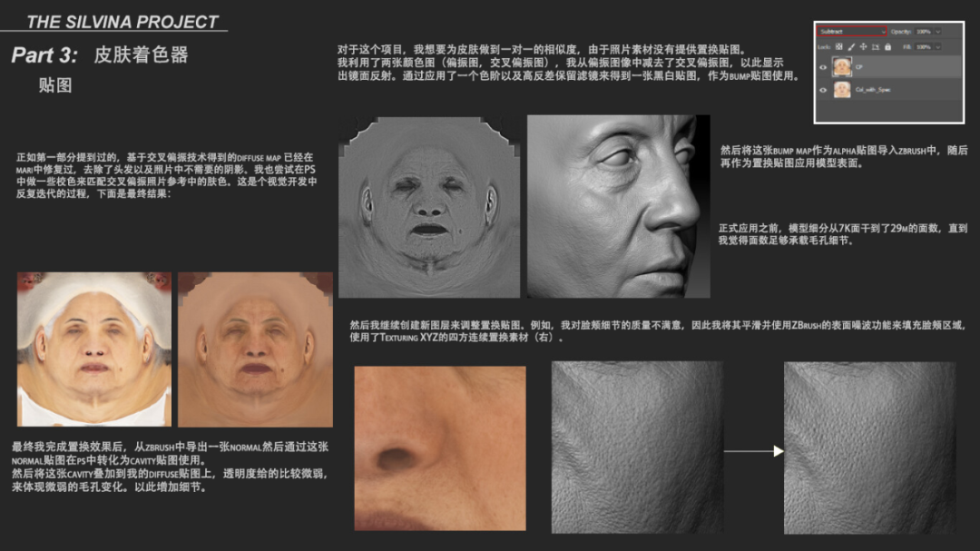980x551 pixels.
Task: Click THE SILVINA PROJECT title
Action: point(122,22)
